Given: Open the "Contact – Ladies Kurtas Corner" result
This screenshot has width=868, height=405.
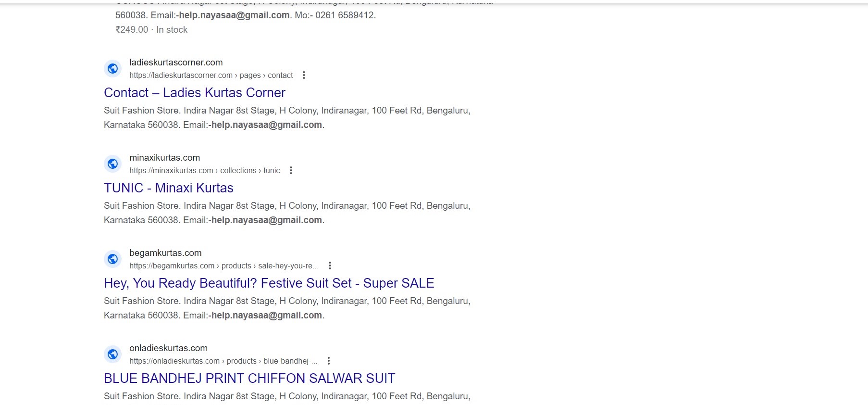Looking at the screenshot, I should (x=195, y=92).
